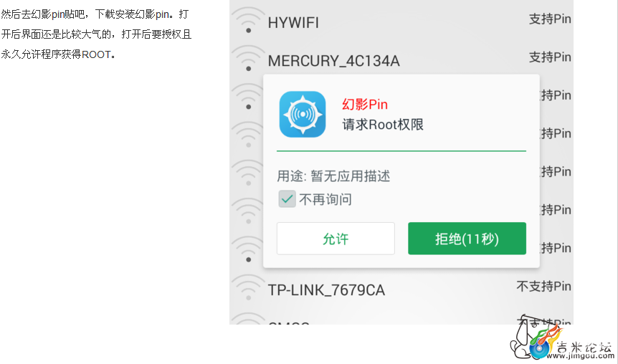This screenshot has height=364, width=618.
Task: Tap the WiFi signal icon left of 不再询问 checkbox
Action: [x=247, y=211]
